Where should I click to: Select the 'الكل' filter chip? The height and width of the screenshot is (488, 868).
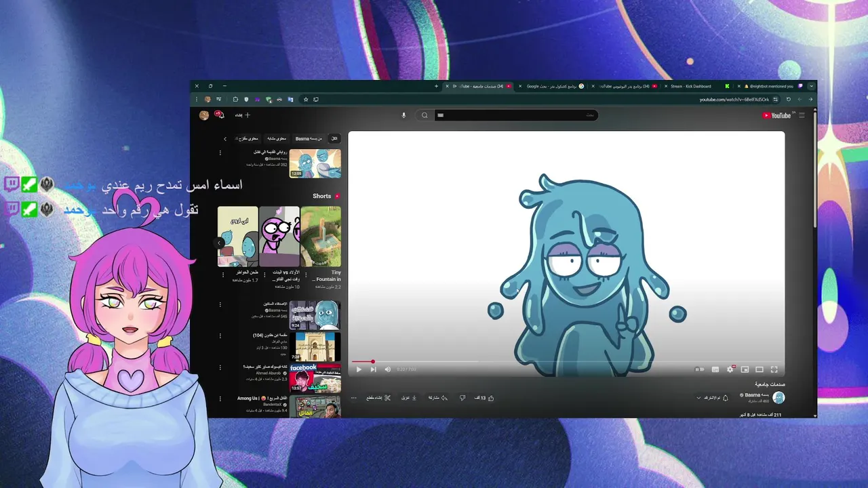(334, 138)
